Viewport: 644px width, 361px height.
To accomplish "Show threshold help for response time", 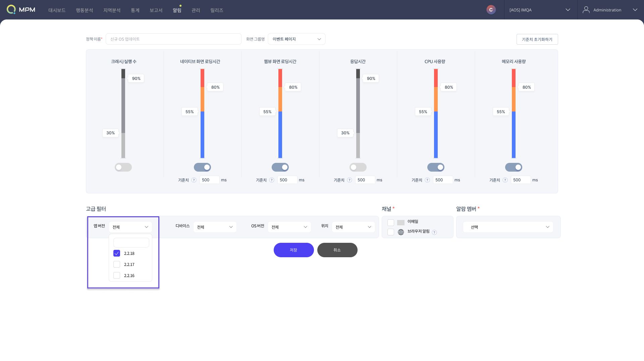I will (x=350, y=180).
